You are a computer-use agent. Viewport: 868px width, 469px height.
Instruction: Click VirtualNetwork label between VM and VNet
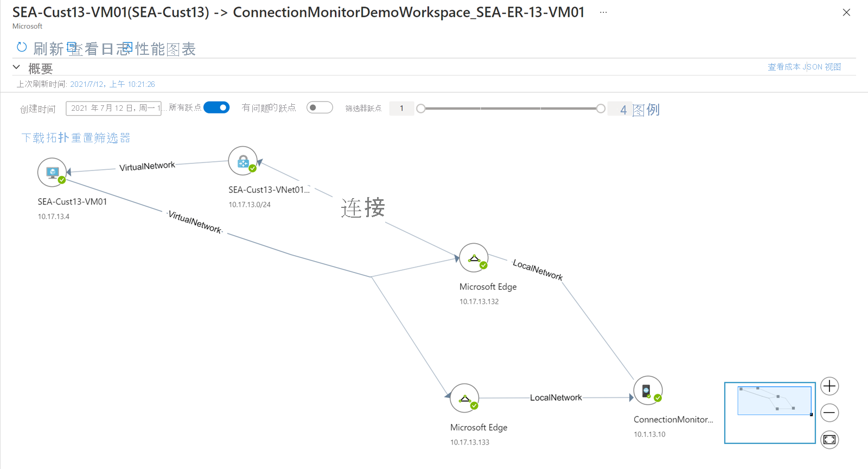click(x=147, y=166)
